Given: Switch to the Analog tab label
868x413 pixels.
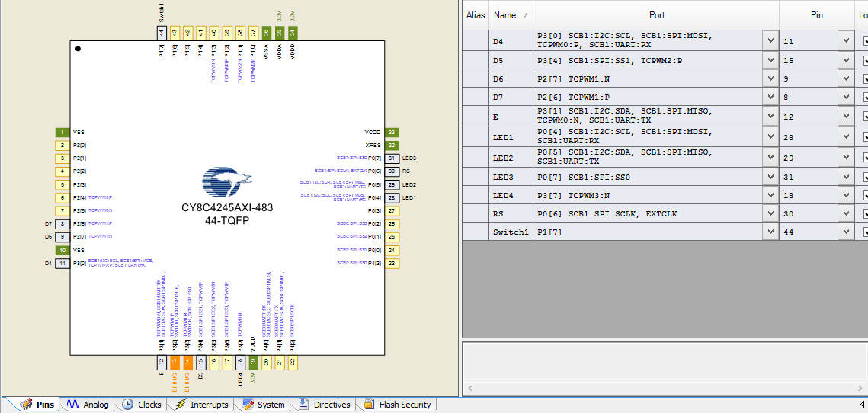Looking at the screenshot, I should [x=96, y=405].
